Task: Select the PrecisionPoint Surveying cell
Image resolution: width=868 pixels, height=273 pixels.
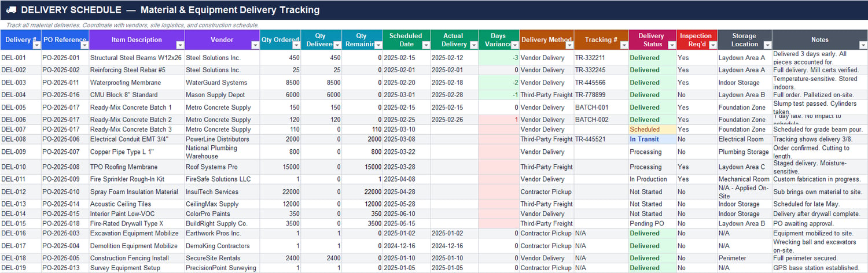Action: [x=222, y=268]
